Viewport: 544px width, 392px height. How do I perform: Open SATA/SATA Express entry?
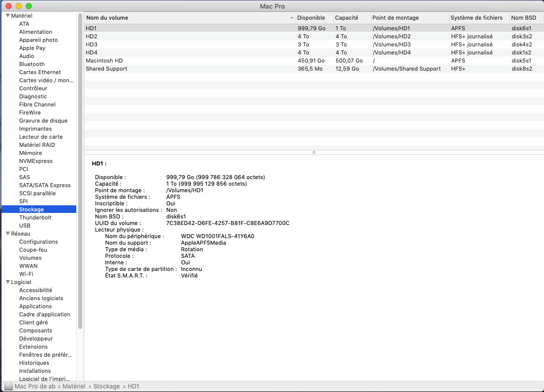[45, 185]
